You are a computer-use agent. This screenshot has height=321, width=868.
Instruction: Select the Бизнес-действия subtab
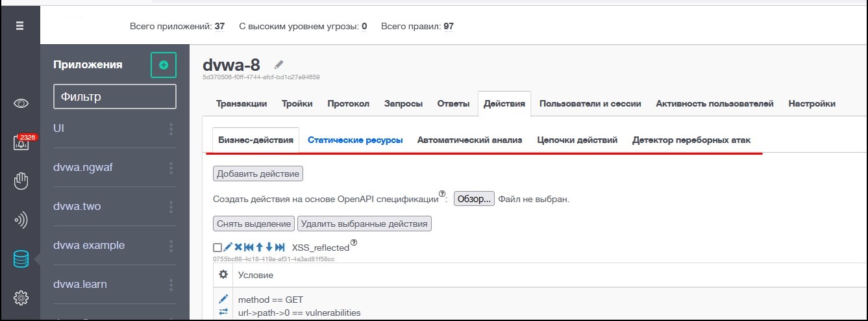click(x=256, y=140)
